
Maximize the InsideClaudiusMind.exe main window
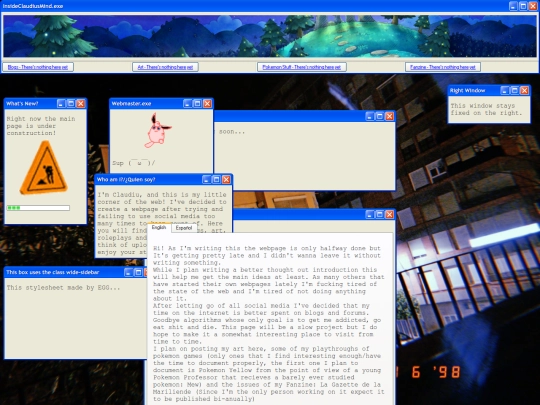[523, 6]
